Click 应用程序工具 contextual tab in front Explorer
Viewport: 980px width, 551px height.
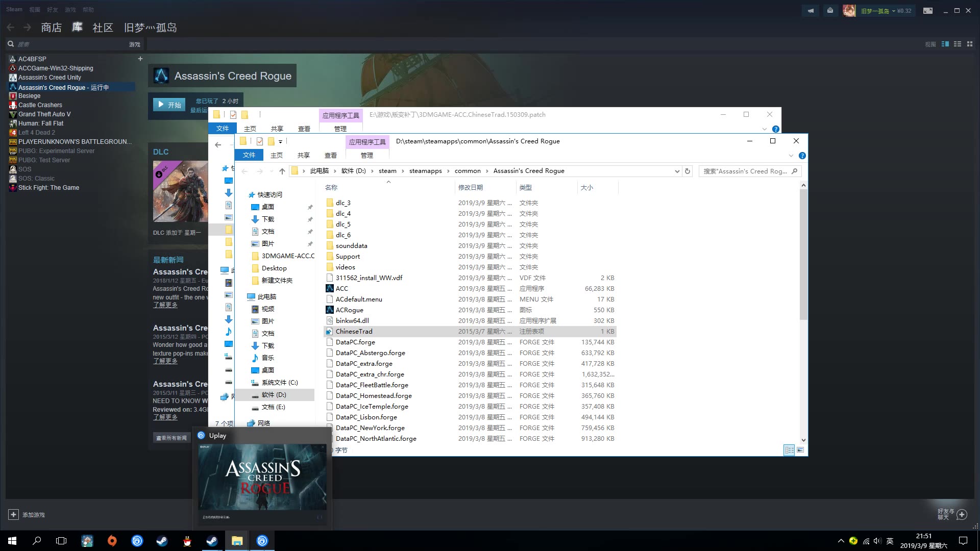[367, 142]
